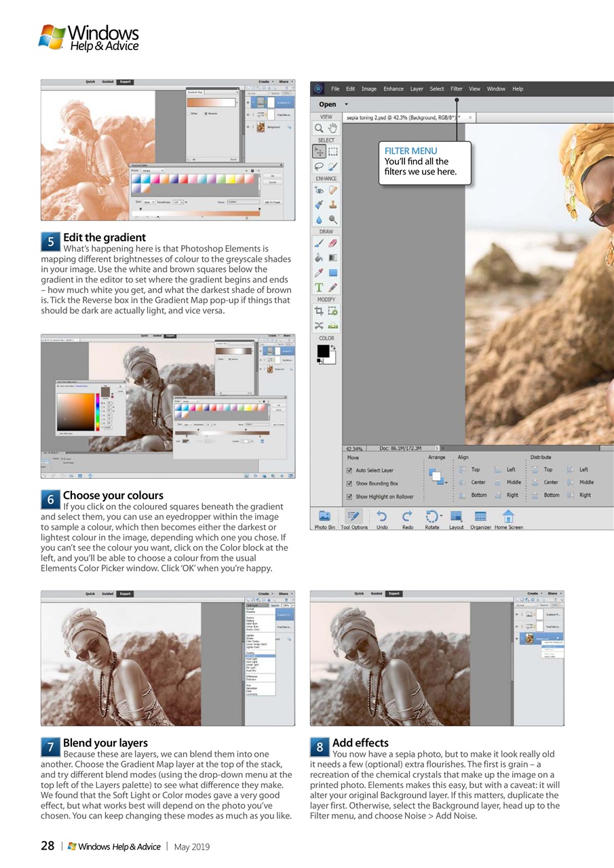This screenshot has height=868, width=614.
Task: Enable Auto Select Layer
Action: click(x=349, y=472)
